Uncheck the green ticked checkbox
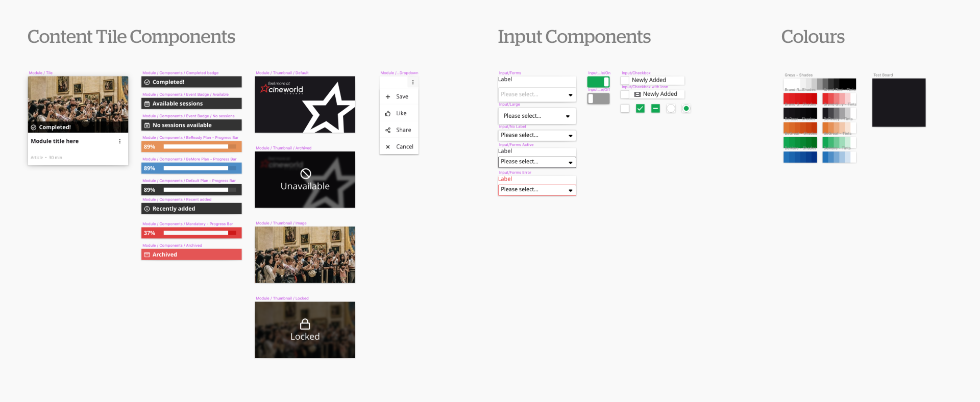 point(640,108)
